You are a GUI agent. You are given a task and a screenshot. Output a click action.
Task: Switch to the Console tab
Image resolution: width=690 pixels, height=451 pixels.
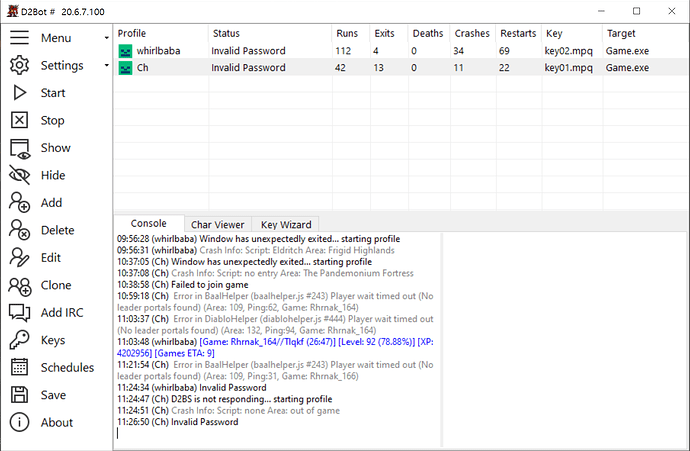pos(149,224)
